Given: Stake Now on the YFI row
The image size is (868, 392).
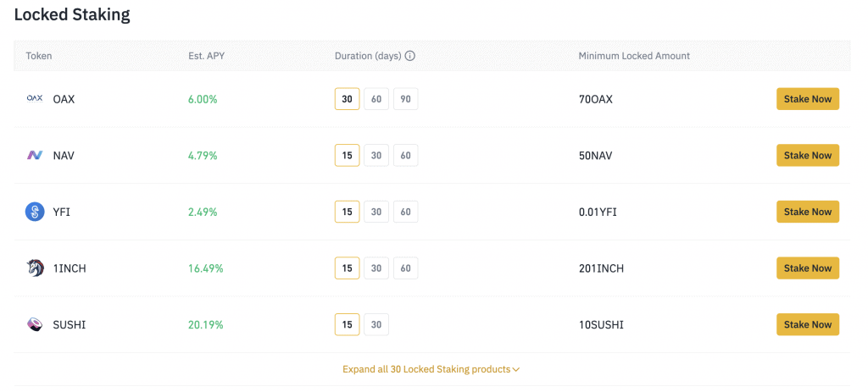Looking at the screenshot, I should 808,212.
